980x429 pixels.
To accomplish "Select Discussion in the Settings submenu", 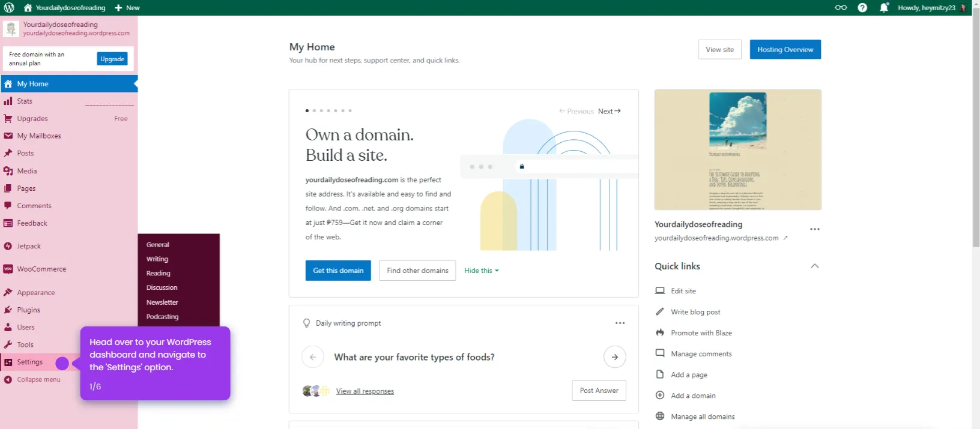I will pos(162,288).
